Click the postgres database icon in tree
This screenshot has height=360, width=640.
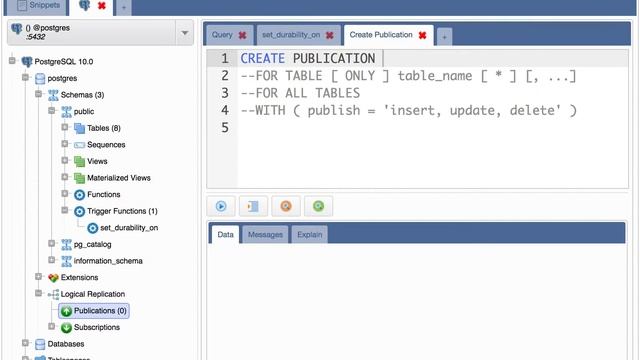(x=40, y=78)
